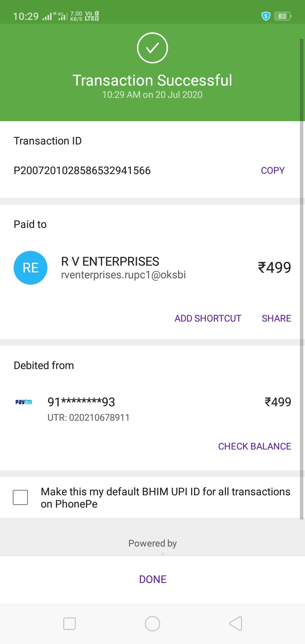305x644 pixels.
Task: Tap the masked account number 91********93
Action: coord(81,402)
